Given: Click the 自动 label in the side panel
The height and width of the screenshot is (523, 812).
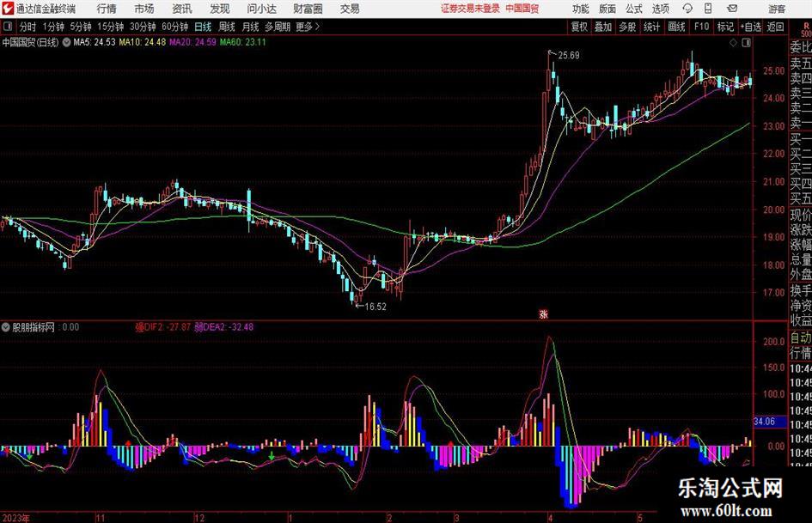Looking at the screenshot, I should point(801,338).
